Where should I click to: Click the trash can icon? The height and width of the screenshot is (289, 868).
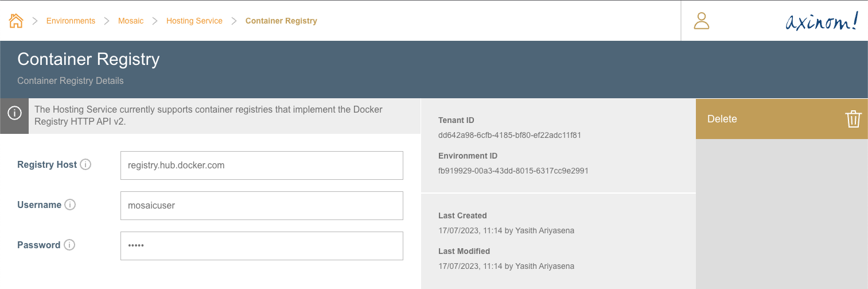(x=853, y=119)
